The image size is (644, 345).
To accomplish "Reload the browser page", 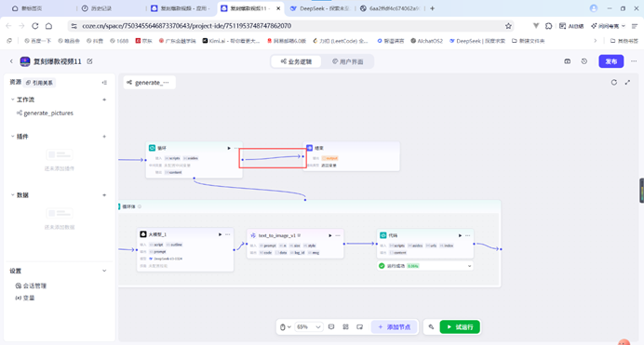I will 35,26.
